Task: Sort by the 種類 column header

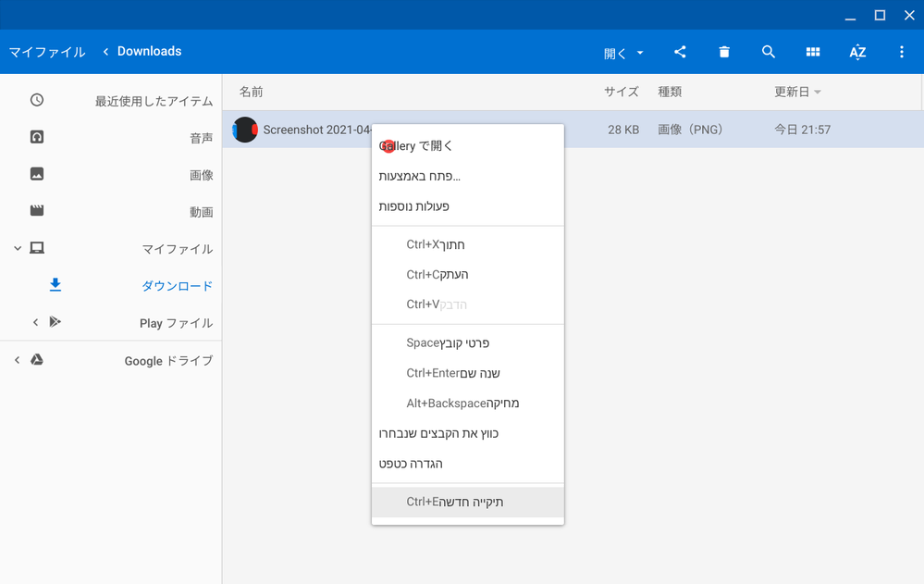Action: (x=670, y=92)
